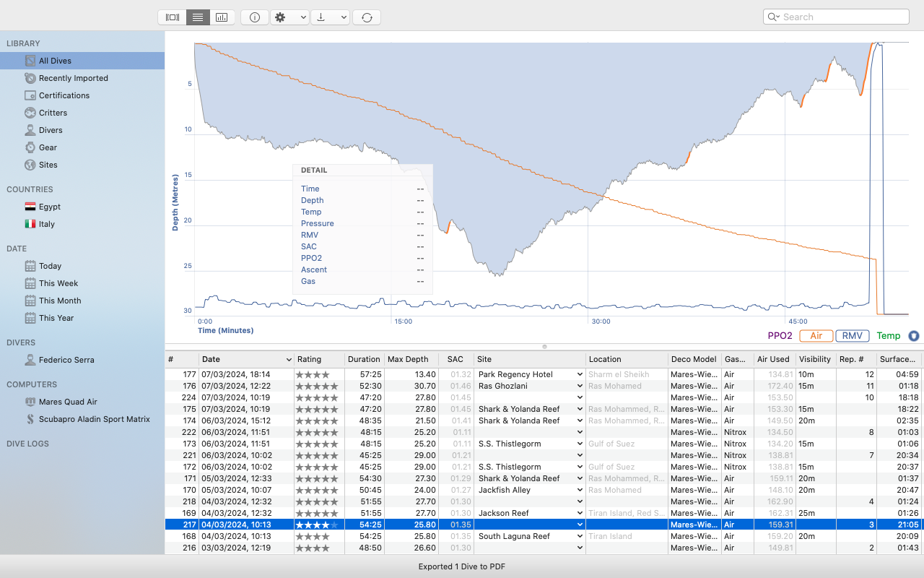Expand the download import dropdown

[x=330, y=17]
